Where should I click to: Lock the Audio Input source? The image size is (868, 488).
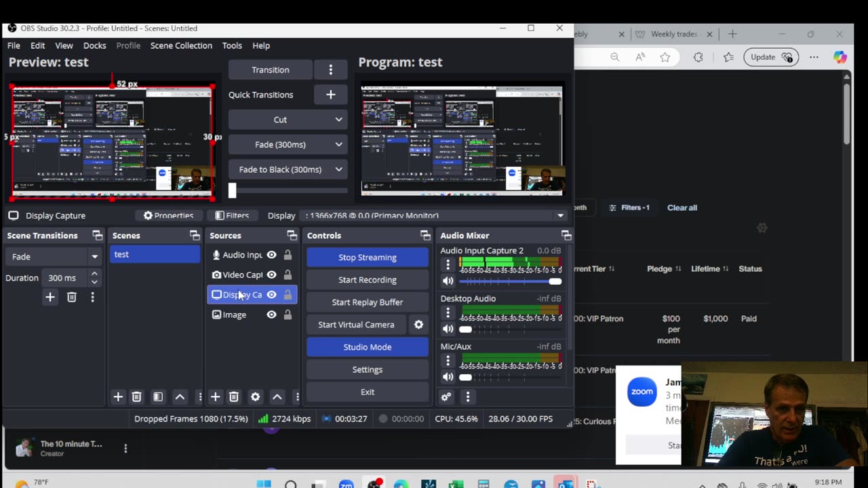[288, 255]
